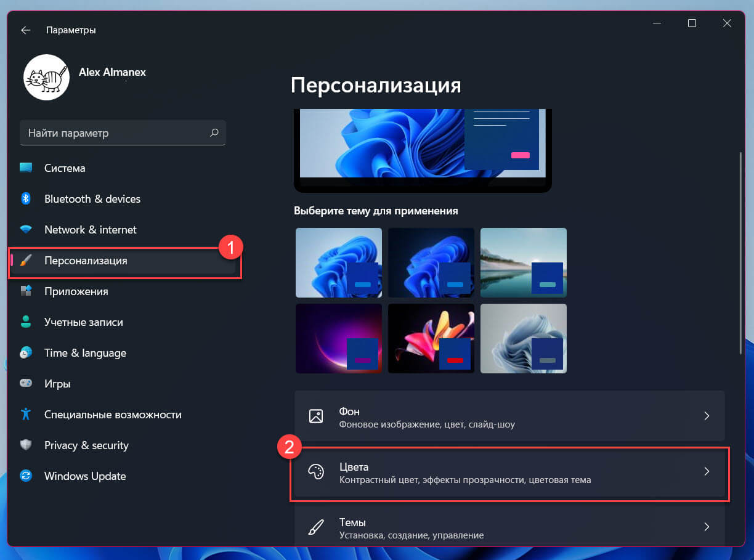Click the Privacy & security shield icon
Viewport: 754px width, 560px height.
(26, 445)
